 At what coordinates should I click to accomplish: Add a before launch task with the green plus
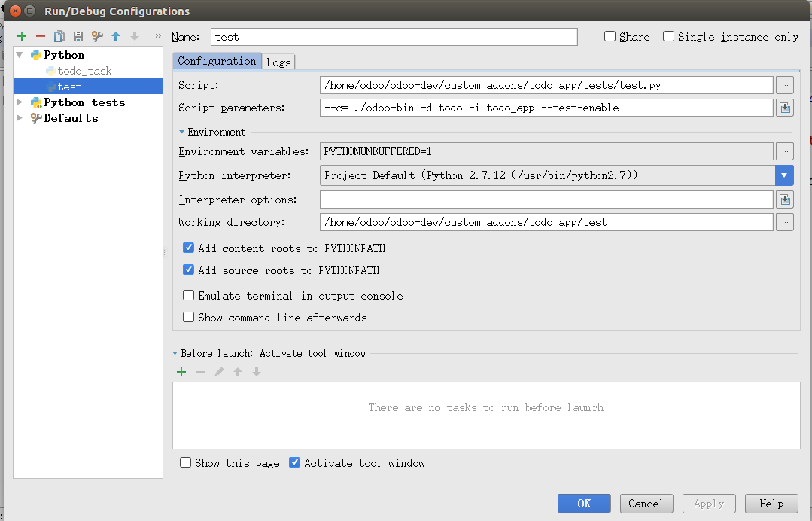pos(181,372)
